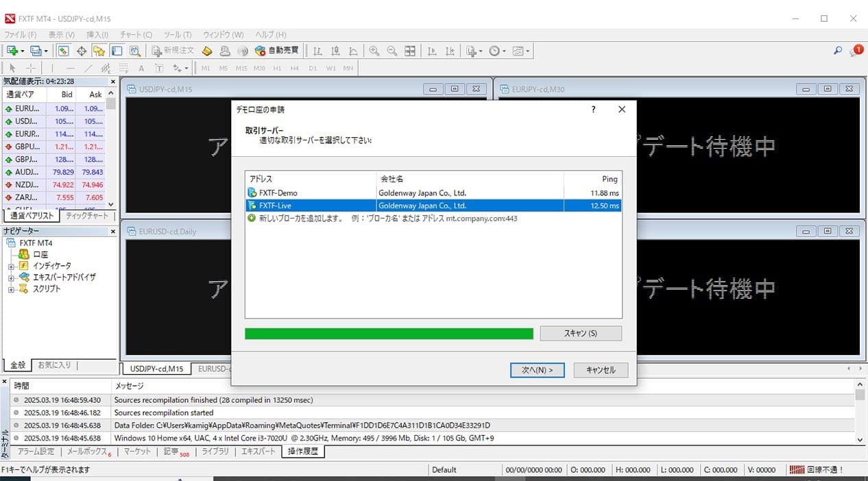Open the ツール (T) menu
This screenshot has height=481, width=868.
(x=178, y=35)
